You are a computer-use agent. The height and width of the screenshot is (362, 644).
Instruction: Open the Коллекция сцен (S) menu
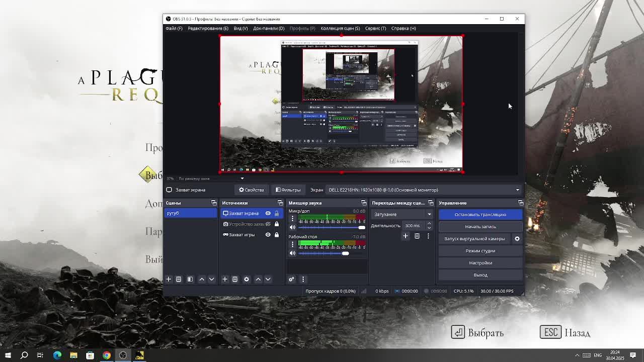point(340,28)
